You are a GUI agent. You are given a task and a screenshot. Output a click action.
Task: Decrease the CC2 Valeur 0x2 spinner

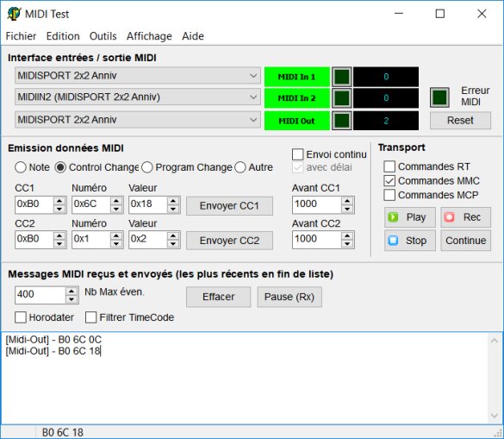click(x=173, y=244)
